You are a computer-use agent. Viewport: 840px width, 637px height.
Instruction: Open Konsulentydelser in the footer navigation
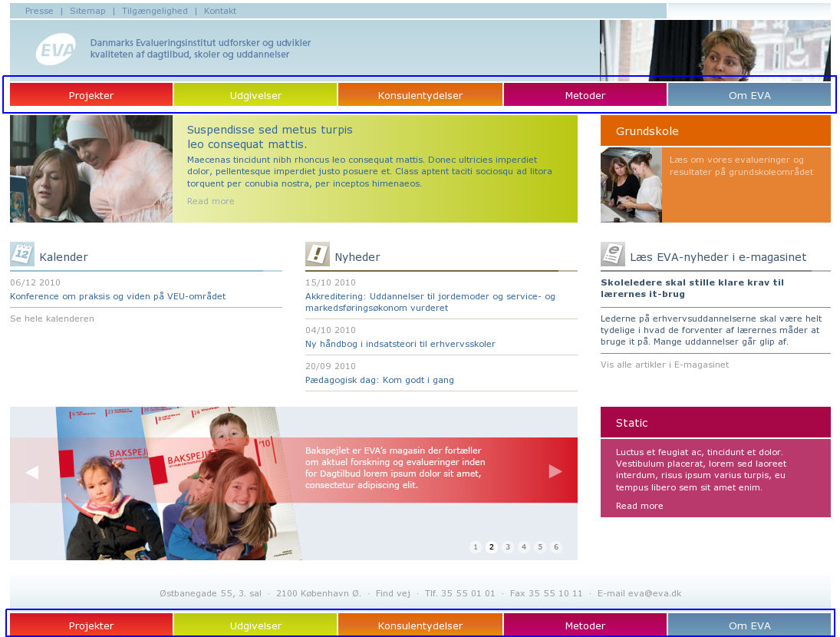[x=420, y=625]
